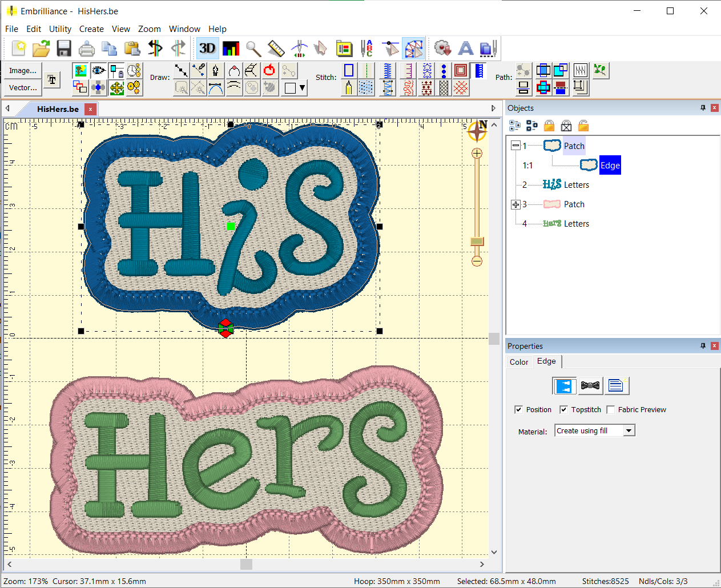The width and height of the screenshot is (721, 588).
Task: Open the Utility menu
Action: click(x=60, y=29)
